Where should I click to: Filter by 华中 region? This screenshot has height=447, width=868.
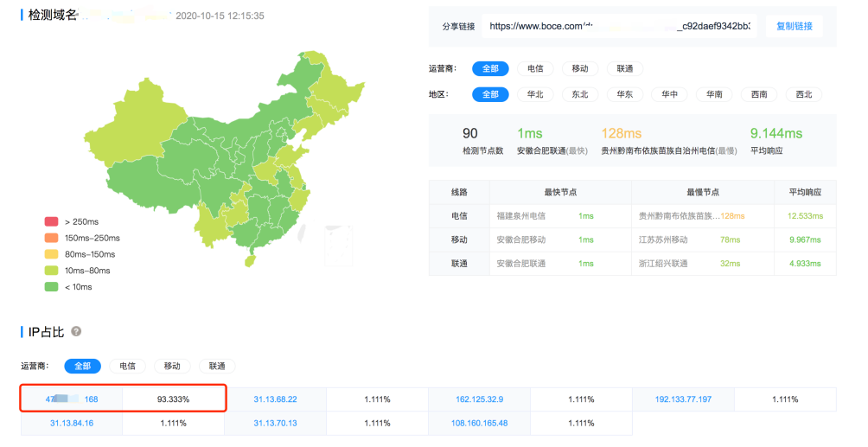669,94
